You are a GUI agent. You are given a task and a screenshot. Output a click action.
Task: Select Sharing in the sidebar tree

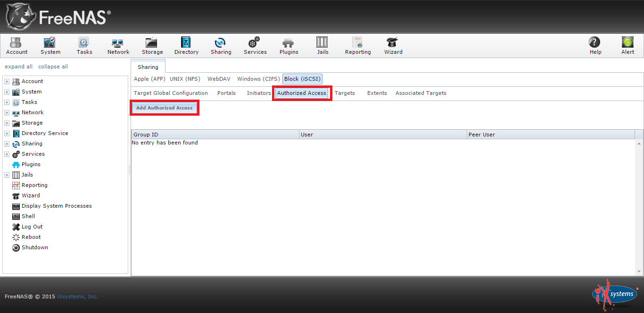pyautogui.click(x=32, y=144)
